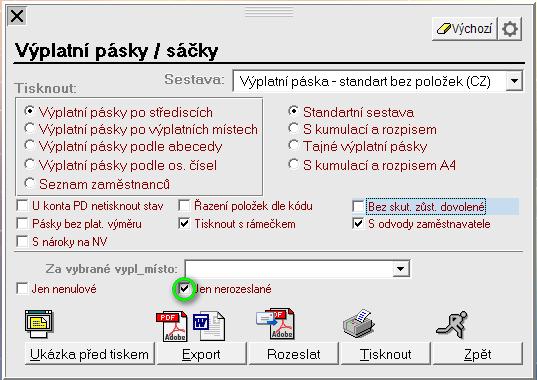This screenshot has width=537, height=380.
Task: Open the Sestava dropdown arrow
Action: (514, 81)
